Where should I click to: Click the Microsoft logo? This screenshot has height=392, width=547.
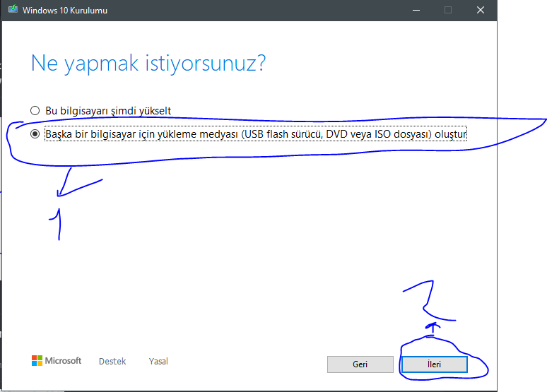[57, 361]
